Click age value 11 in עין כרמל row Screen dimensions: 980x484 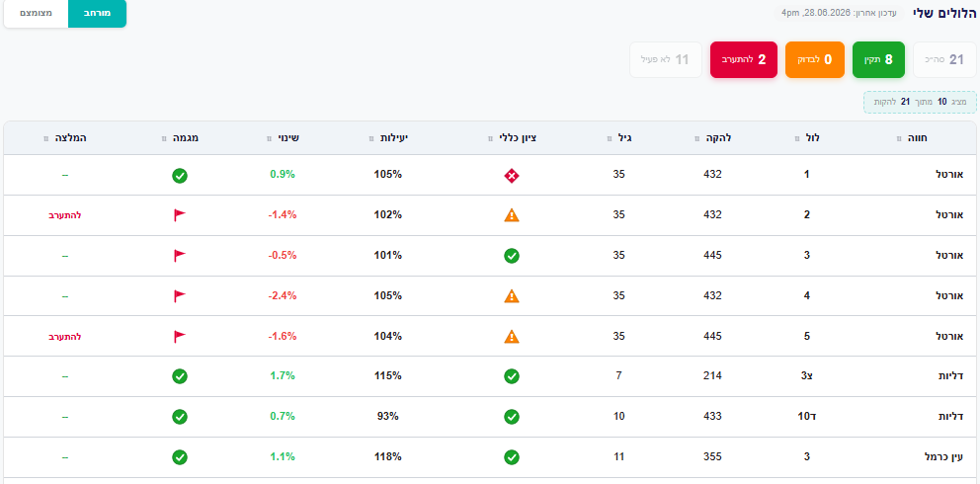[618, 456]
